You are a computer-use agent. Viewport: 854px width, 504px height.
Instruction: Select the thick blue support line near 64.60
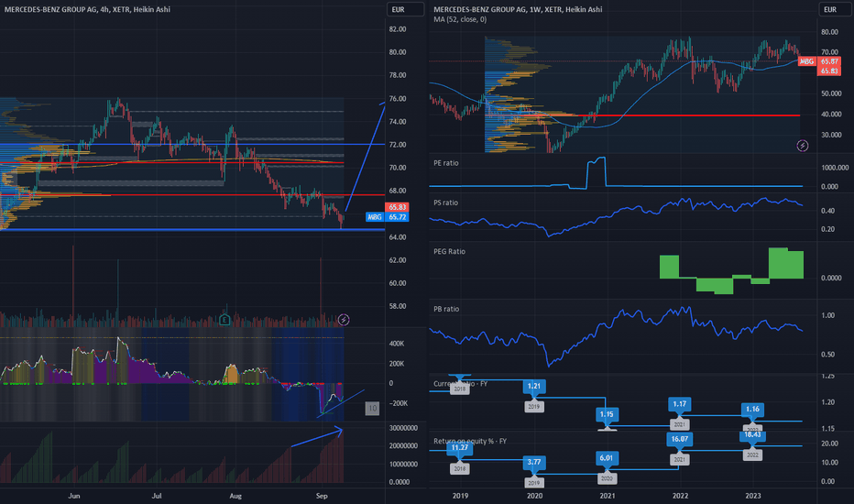pyautogui.click(x=192, y=230)
